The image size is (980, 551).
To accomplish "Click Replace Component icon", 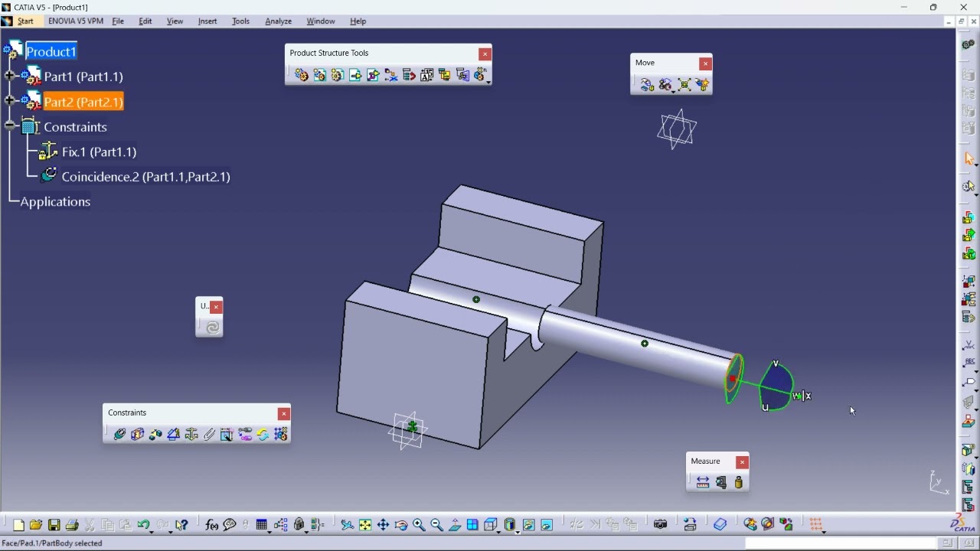I will click(391, 75).
